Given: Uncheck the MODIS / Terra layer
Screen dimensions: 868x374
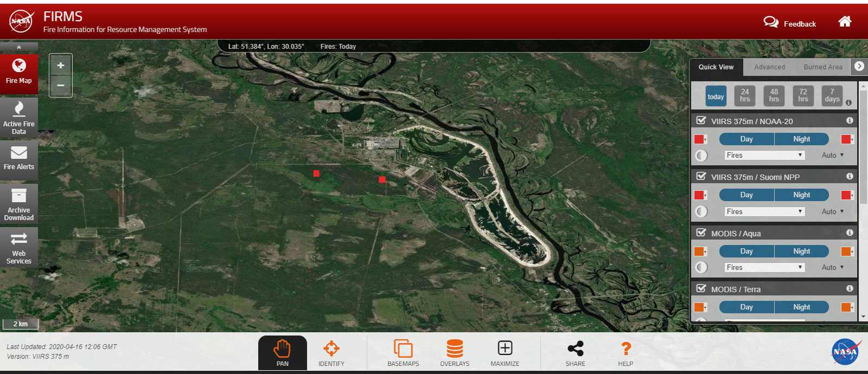Looking at the screenshot, I should tap(701, 288).
